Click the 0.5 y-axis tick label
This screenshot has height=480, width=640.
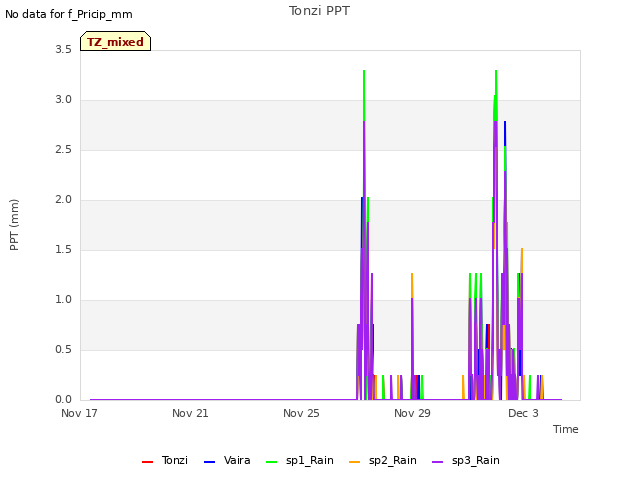click(x=64, y=349)
